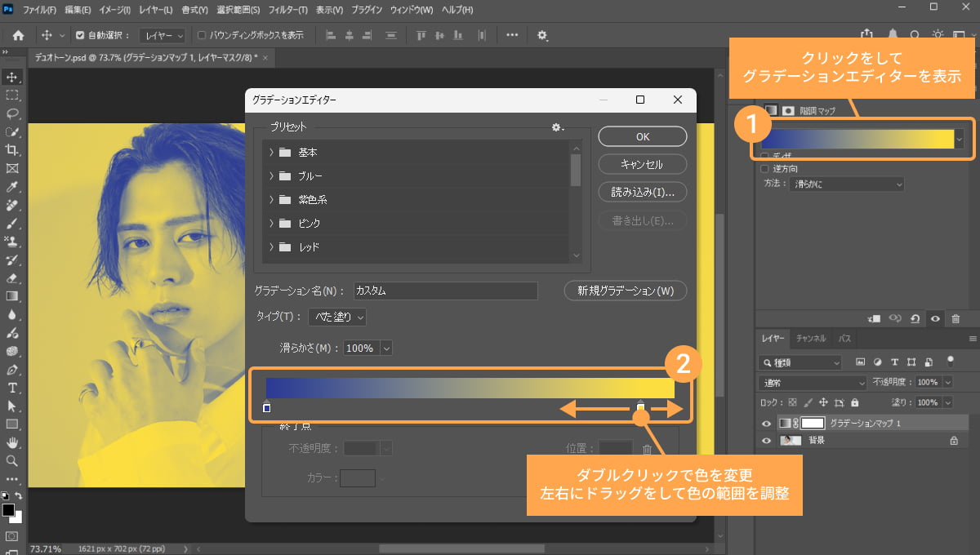Select the Crop tool
The width and height of the screenshot is (980, 555).
click(x=11, y=150)
